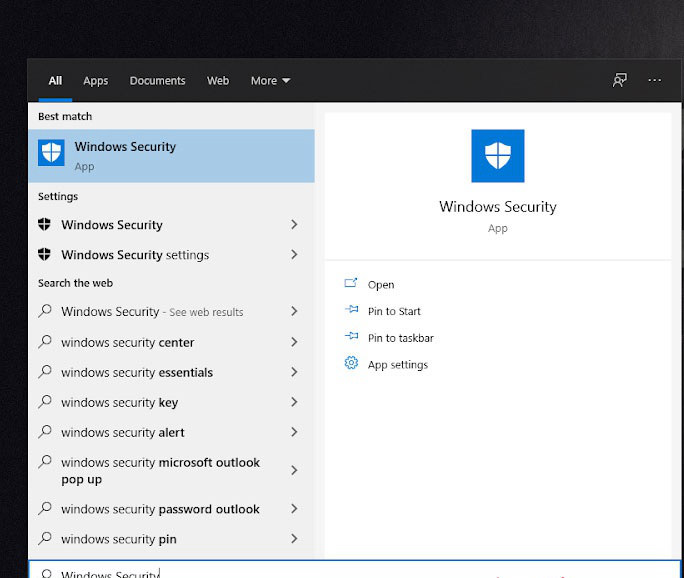This screenshot has height=578, width=684.
Task: Expand arrow for windows security center suggestion
Action: [x=294, y=342]
